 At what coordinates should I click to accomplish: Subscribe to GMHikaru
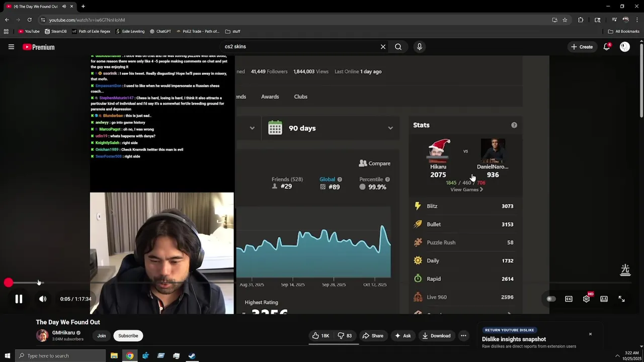[128, 336]
